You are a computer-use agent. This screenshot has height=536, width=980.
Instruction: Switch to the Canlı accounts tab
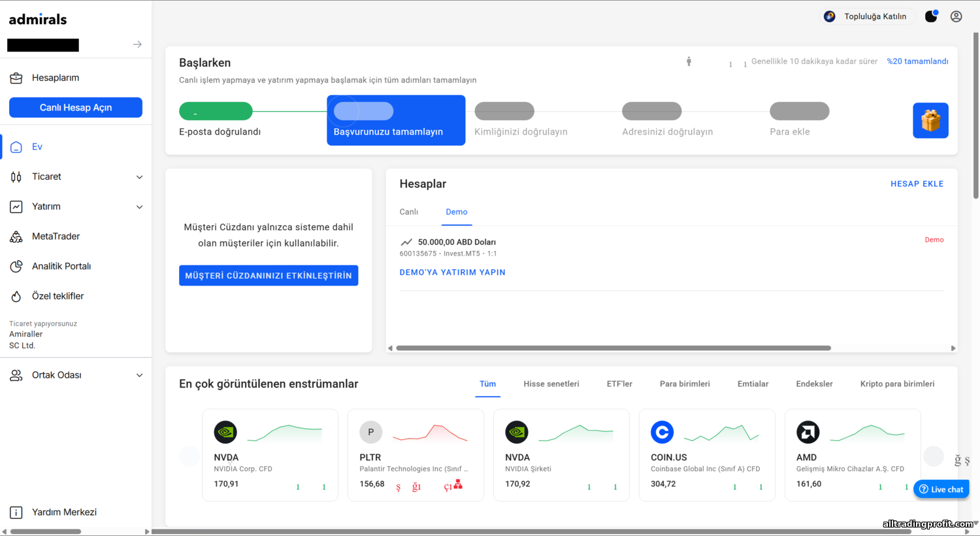coord(409,212)
